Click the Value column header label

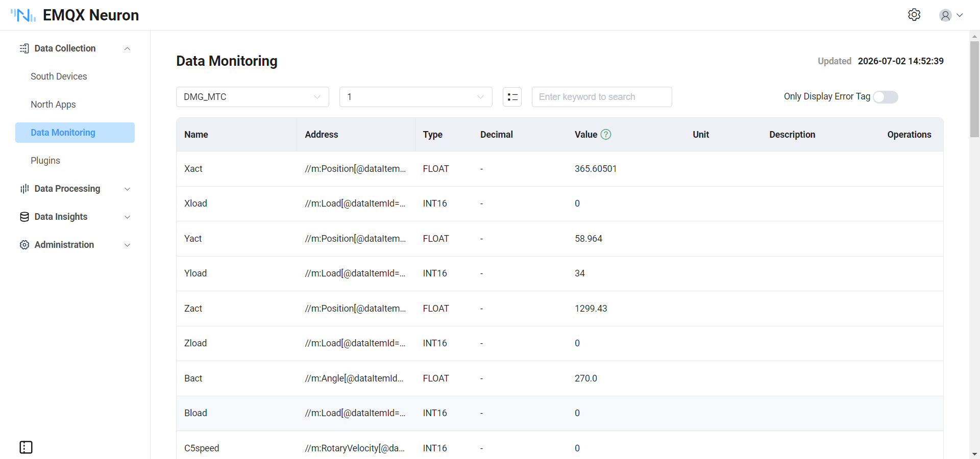pos(586,135)
